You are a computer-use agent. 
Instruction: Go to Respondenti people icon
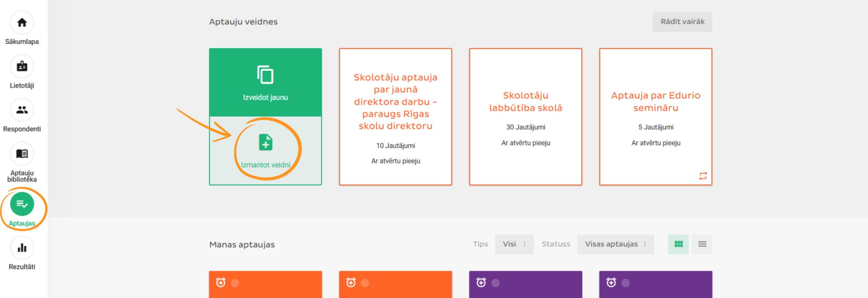(x=22, y=110)
